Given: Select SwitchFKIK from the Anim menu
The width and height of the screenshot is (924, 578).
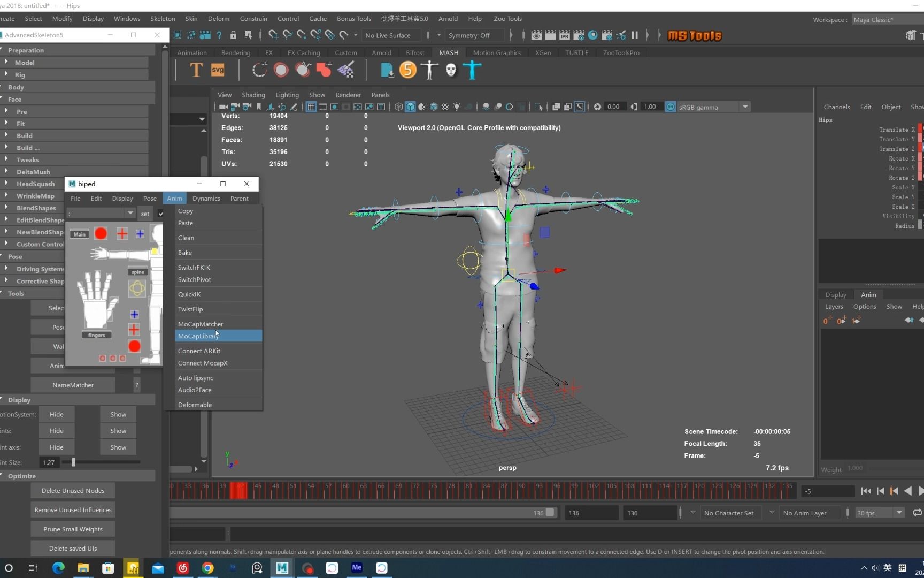Looking at the screenshot, I should (194, 268).
